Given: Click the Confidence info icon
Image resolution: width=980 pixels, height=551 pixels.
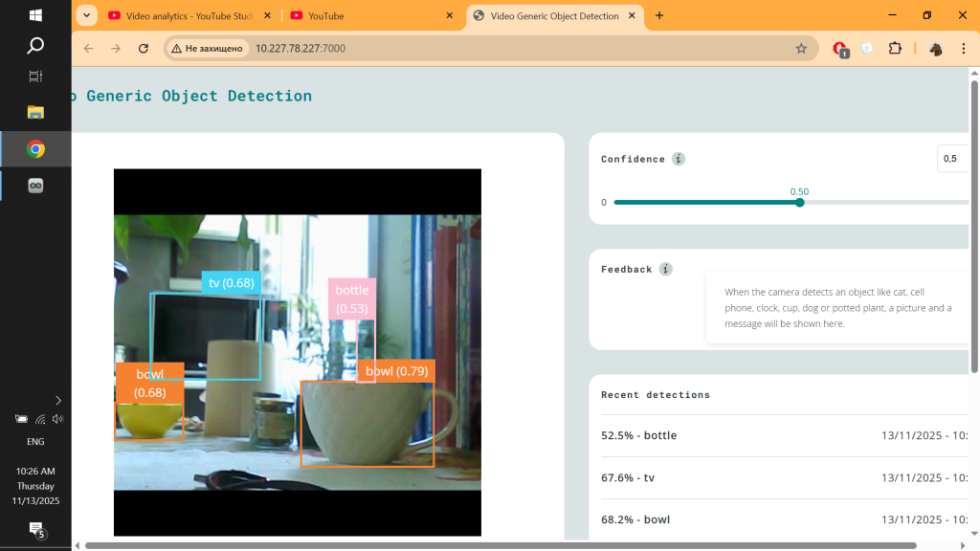Looking at the screenshot, I should click(x=679, y=159).
